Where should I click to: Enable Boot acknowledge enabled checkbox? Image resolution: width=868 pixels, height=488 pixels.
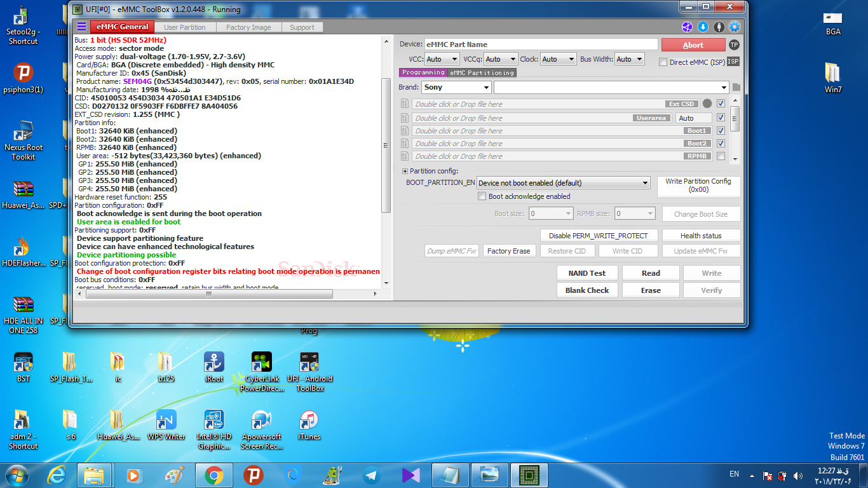(482, 196)
